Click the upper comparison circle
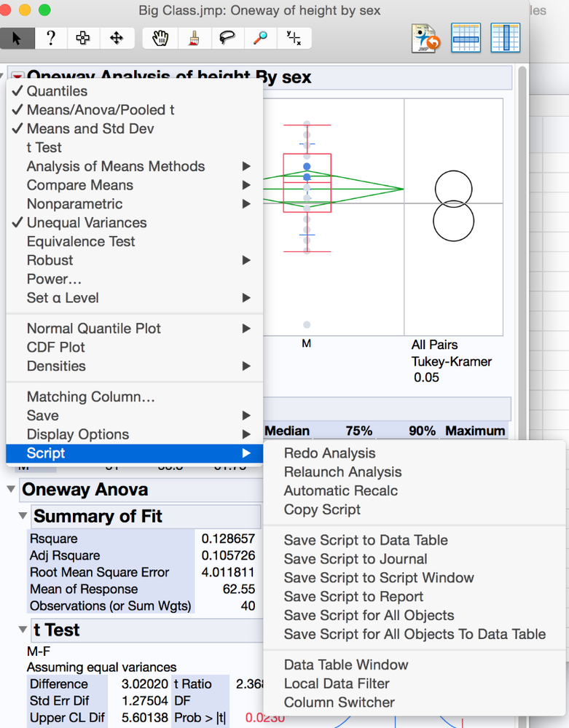This screenshot has height=728, width=569. [453, 189]
